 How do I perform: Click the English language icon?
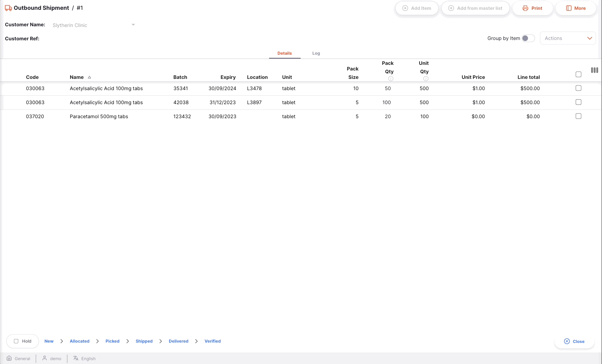click(x=76, y=358)
